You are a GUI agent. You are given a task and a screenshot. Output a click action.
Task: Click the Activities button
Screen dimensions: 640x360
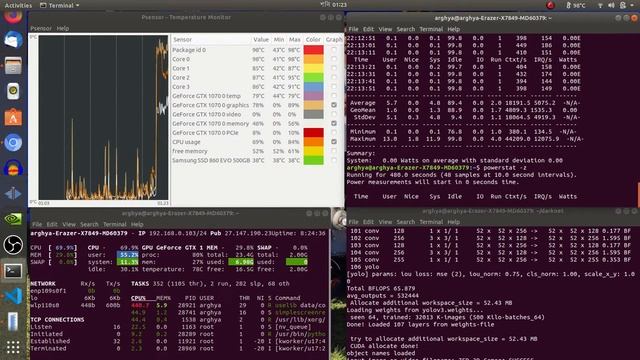pyautogui.click(x=18, y=5)
